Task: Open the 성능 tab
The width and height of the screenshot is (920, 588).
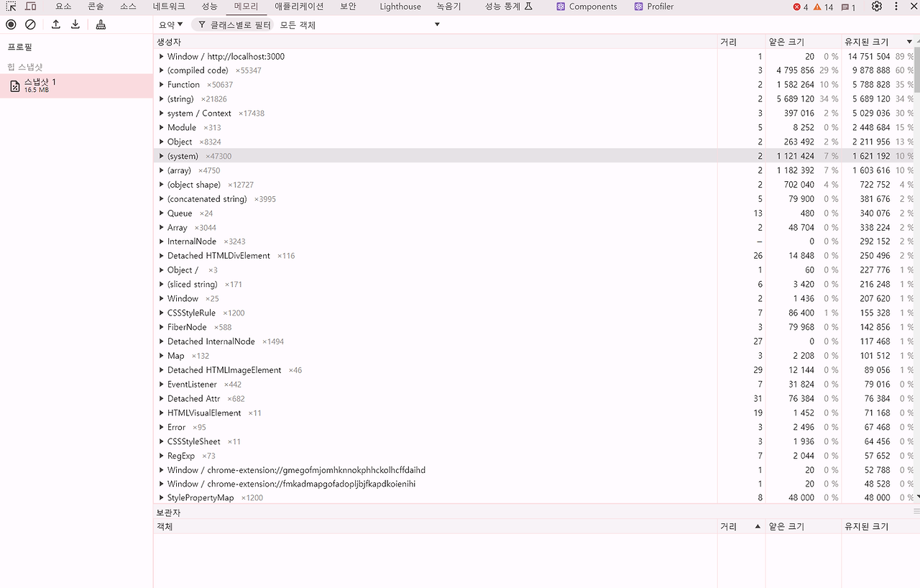Action: [x=209, y=6]
